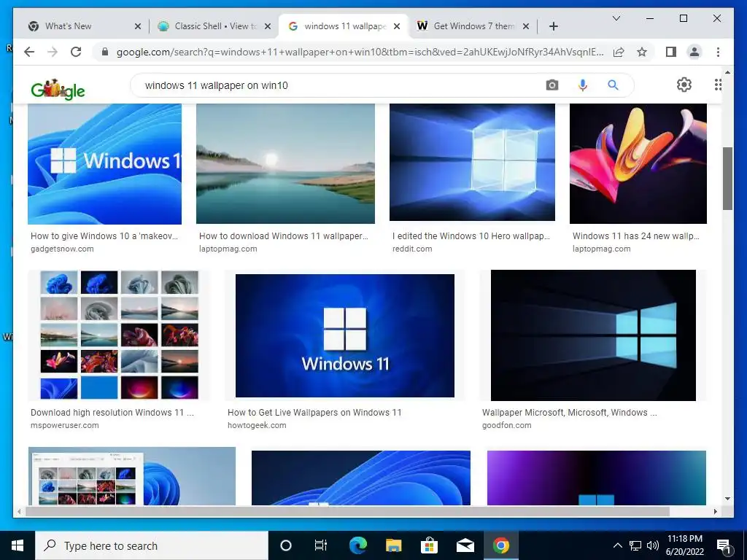747x560 pixels.
Task: Open the goodfon dark window wallpaper
Action: [x=593, y=335]
